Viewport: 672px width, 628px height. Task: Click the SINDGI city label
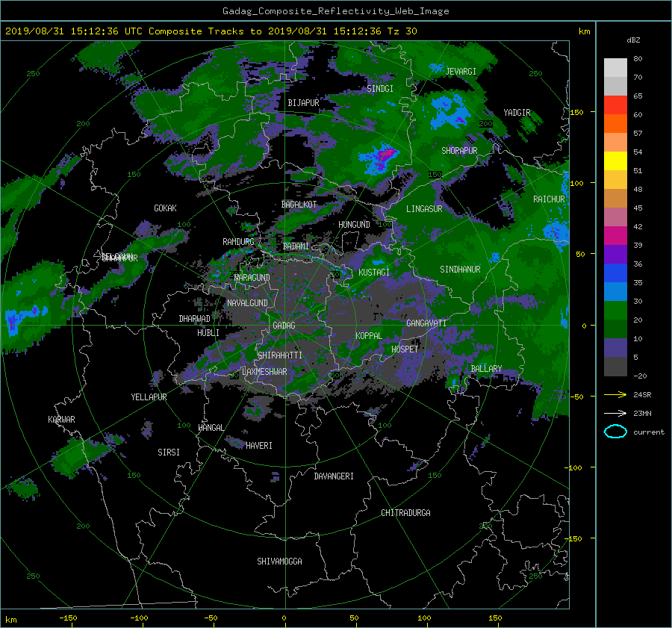pos(380,89)
